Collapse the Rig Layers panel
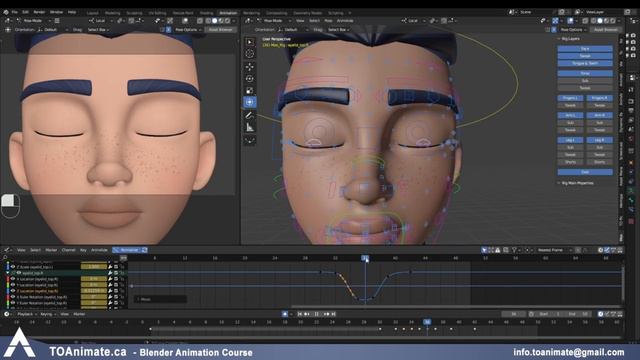Screen dimensions: 640x360 [x=559, y=39]
